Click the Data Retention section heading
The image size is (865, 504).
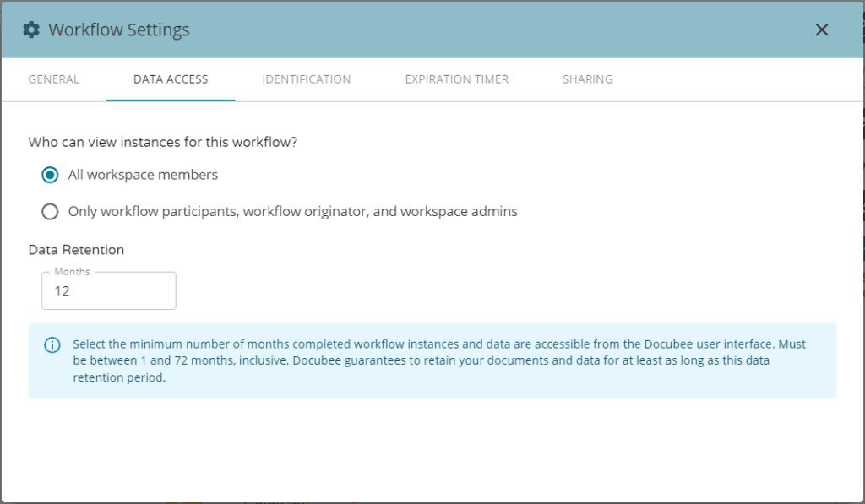tap(75, 249)
